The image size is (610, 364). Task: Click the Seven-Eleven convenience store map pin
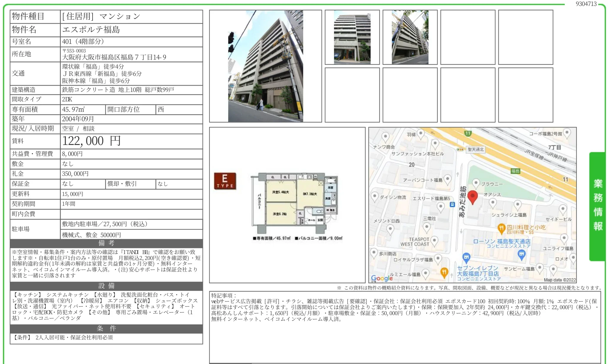click(466, 257)
